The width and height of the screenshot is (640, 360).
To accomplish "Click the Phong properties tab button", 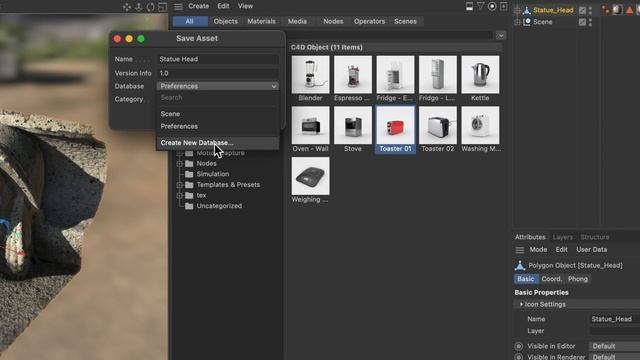I will point(578,279).
